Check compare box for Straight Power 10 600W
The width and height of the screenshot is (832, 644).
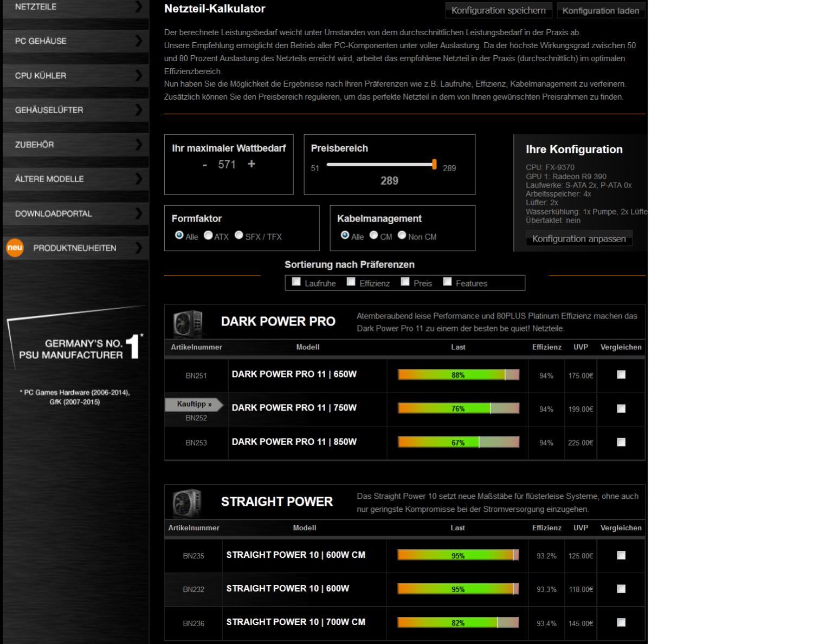click(621, 589)
